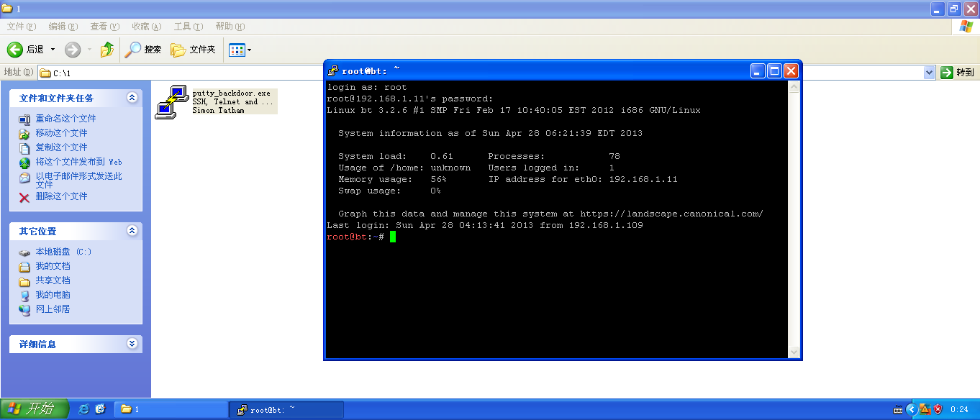Open Local Disk (C:) in Other Places
This screenshot has width=980, height=420.
click(x=64, y=252)
